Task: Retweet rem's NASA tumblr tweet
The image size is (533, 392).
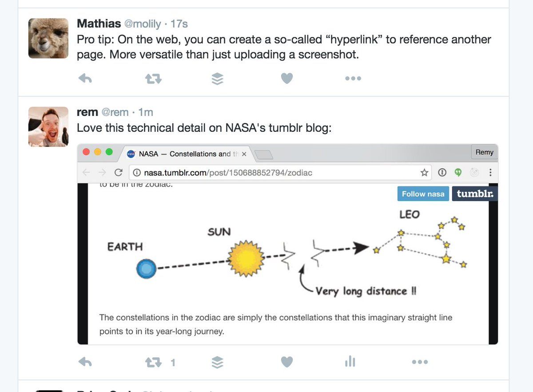Action: tap(153, 362)
